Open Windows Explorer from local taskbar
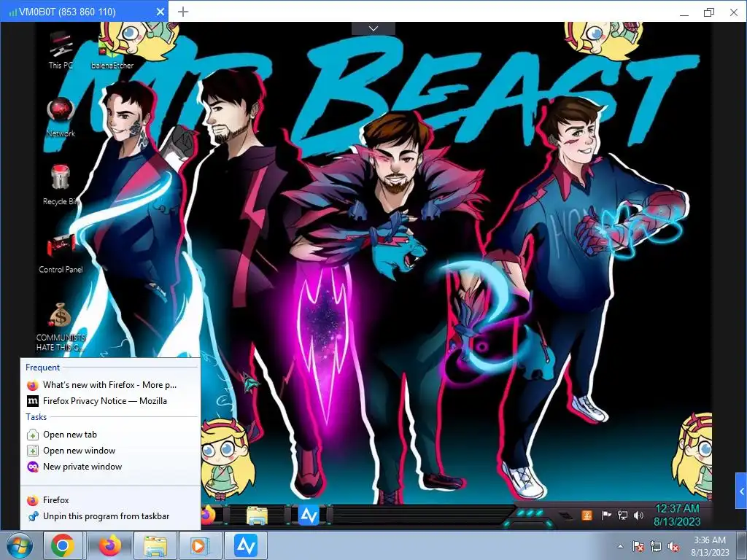This screenshot has width=747, height=560. click(x=155, y=545)
